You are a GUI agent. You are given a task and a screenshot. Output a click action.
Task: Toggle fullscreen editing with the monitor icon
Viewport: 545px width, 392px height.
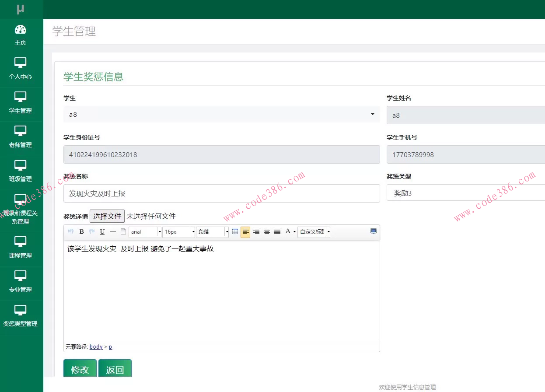click(x=373, y=231)
